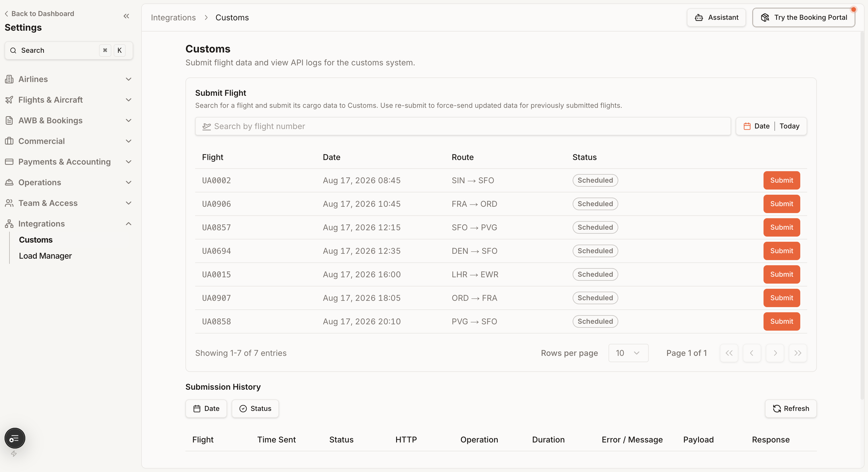
Task: Click the Status column header in flights table
Action: (x=584, y=157)
